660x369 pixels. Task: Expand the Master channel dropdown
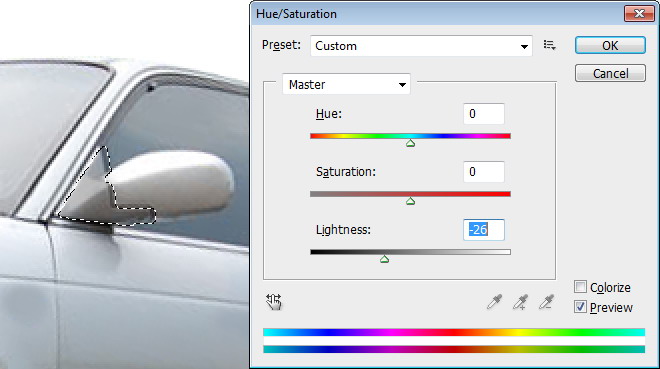coord(346,85)
